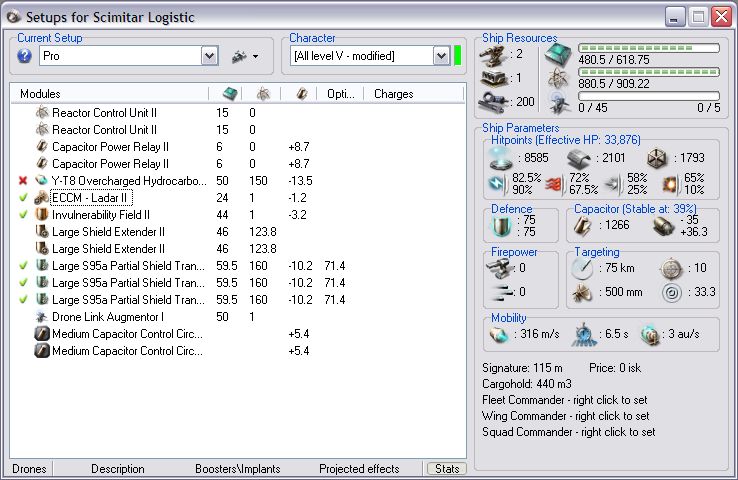Click the targeting range icon 75 km
738x480 pixels.
point(582,268)
